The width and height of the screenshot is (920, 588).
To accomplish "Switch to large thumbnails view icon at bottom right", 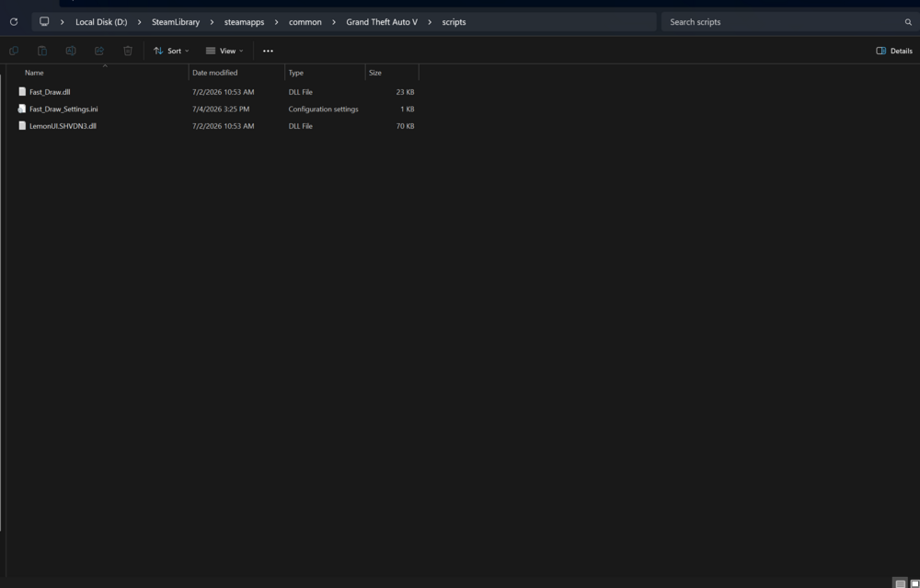I will [x=914, y=584].
